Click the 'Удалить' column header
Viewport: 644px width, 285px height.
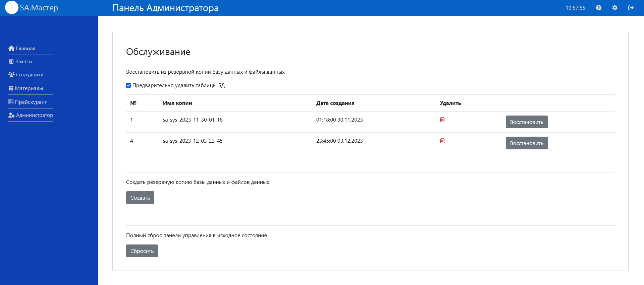click(450, 103)
